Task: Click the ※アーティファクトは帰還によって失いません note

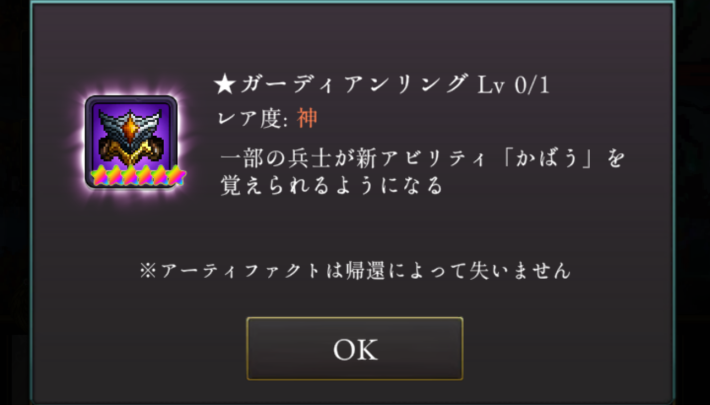Action: [355, 270]
